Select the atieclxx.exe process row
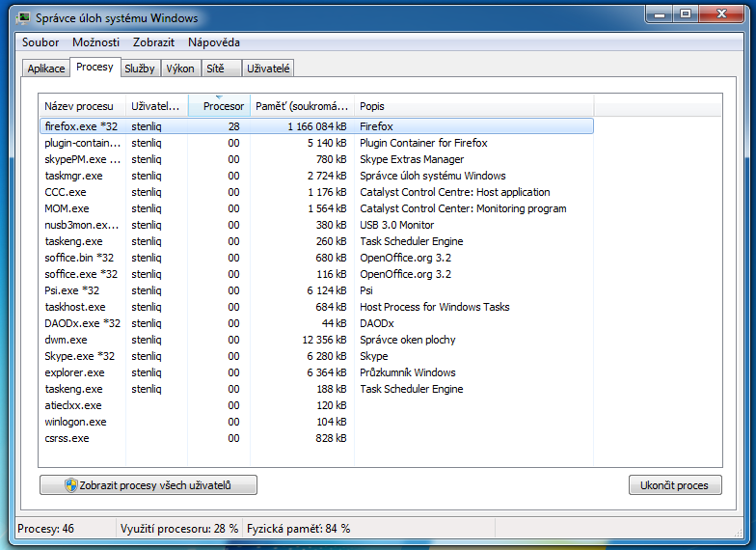 click(x=316, y=405)
